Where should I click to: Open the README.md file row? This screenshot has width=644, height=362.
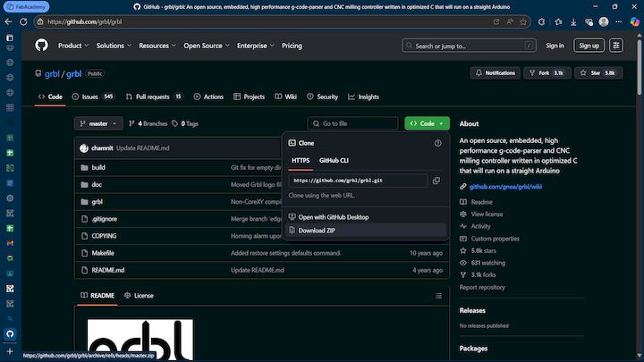(x=261, y=270)
